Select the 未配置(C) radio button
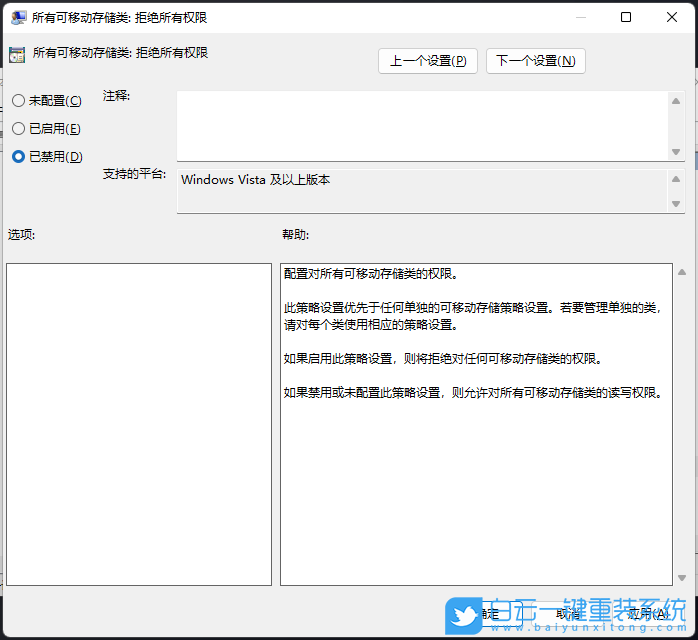The image size is (698, 640). click(x=47, y=101)
